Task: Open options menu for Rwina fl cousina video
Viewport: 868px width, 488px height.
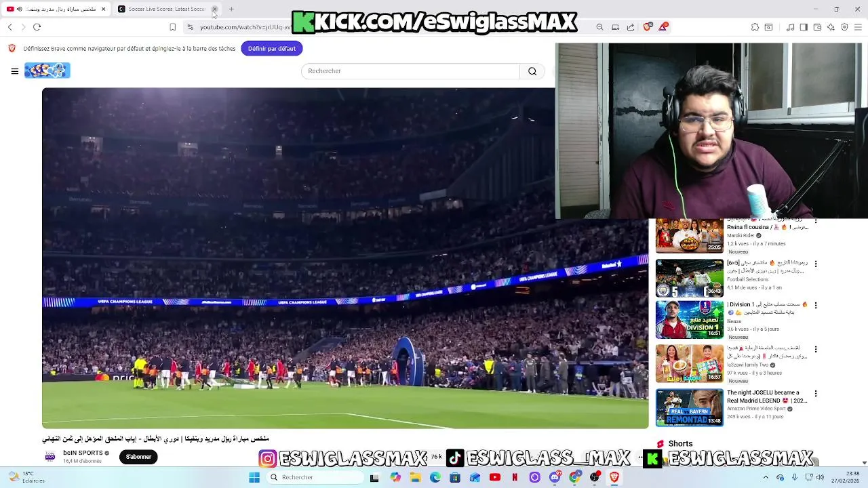Action: pyautogui.click(x=815, y=222)
